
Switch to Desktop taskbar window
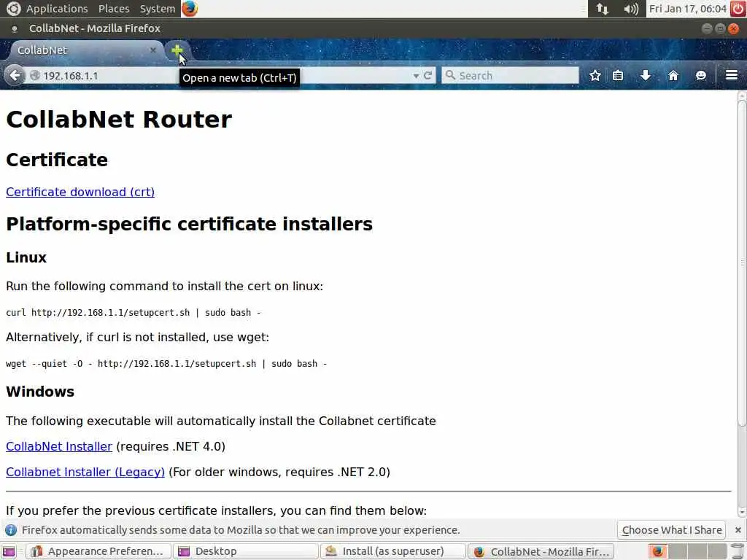click(245, 551)
